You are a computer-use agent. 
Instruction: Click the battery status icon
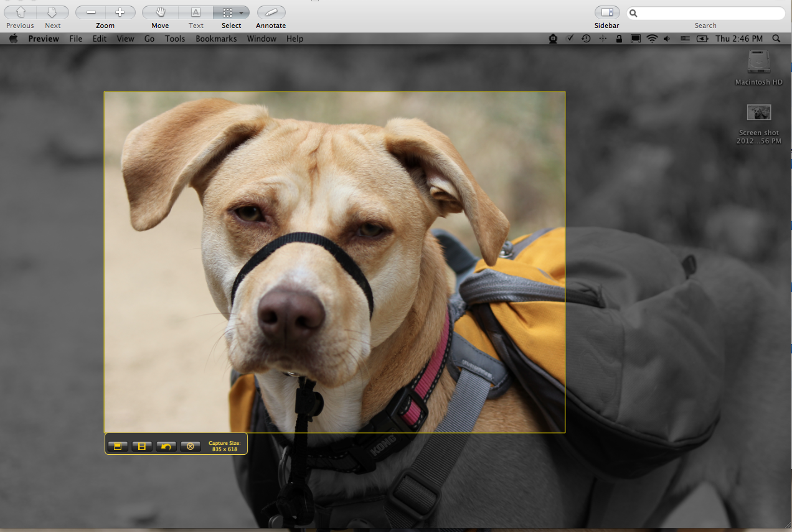click(x=702, y=39)
